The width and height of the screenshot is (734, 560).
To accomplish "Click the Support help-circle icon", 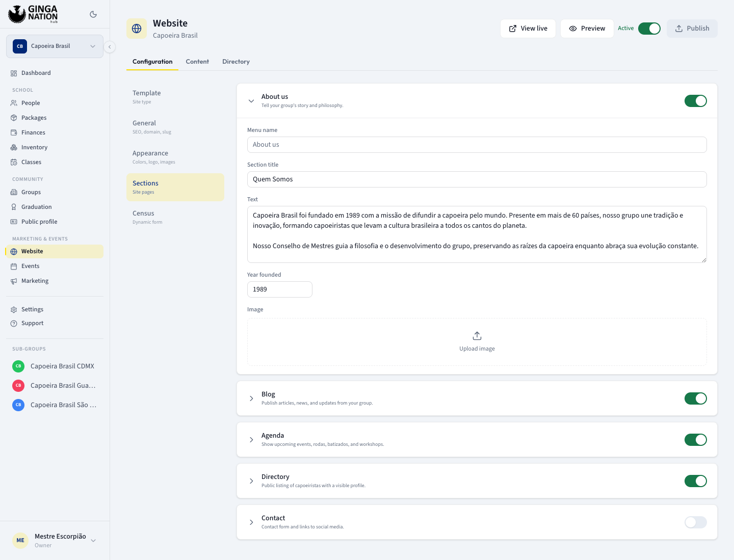I will [x=14, y=324].
